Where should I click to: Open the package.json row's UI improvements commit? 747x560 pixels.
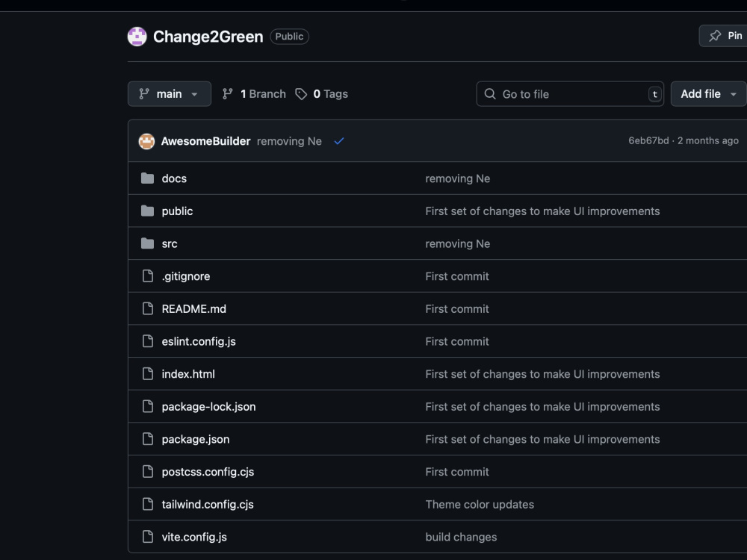click(x=542, y=439)
